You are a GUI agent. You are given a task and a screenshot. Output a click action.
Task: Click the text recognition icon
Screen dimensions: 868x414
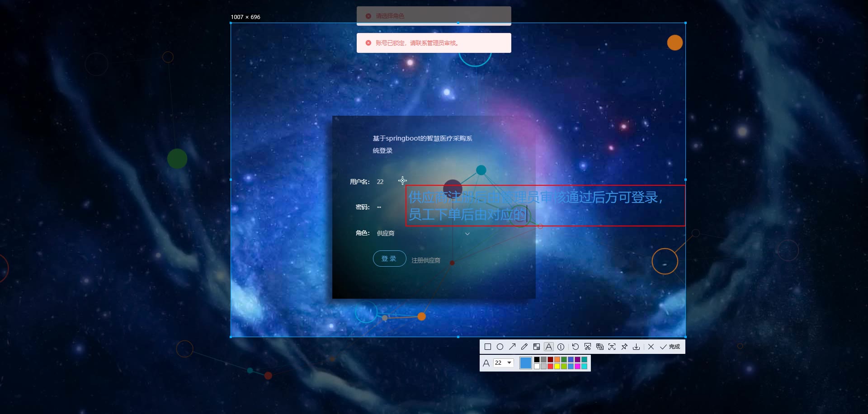(x=612, y=347)
